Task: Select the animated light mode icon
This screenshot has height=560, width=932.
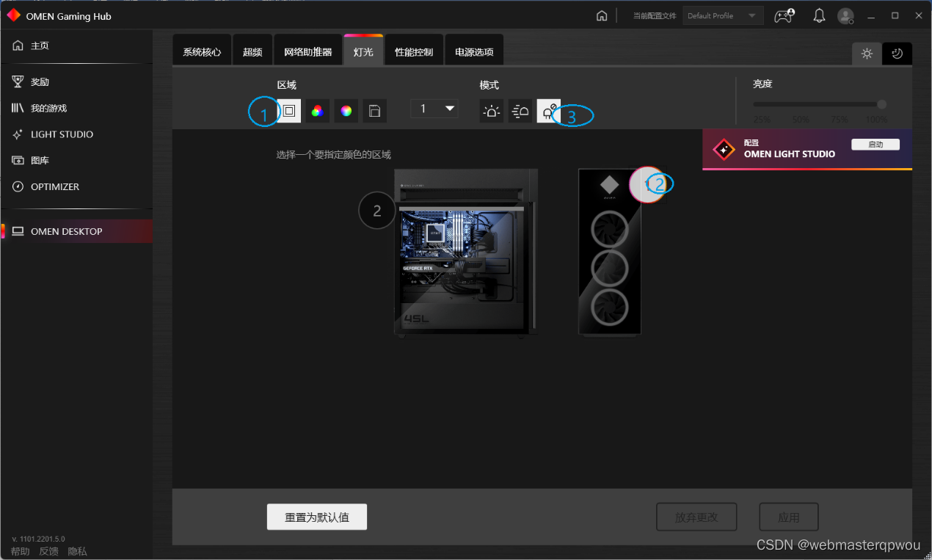Action: (520, 111)
